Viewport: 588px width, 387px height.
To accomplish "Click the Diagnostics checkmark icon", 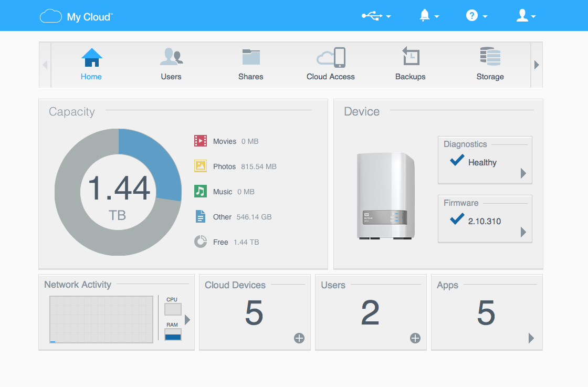I will pos(457,160).
